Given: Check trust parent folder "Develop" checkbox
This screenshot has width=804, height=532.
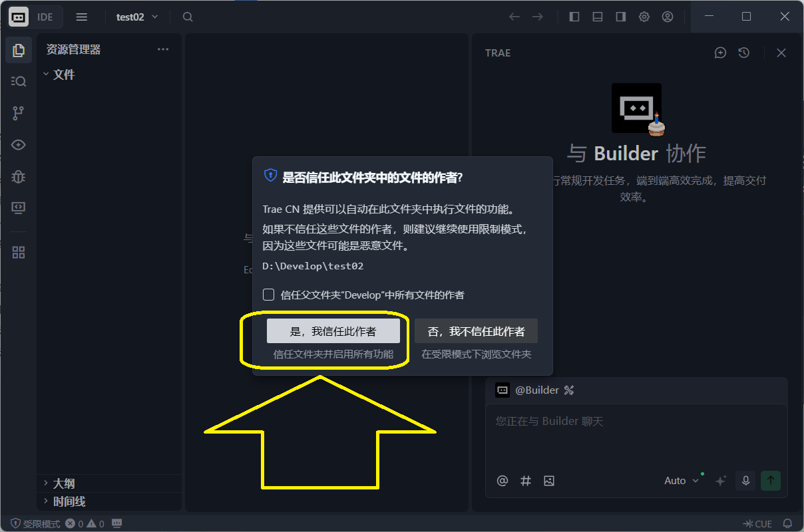Looking at the screenshot, I should (x=269, y=295).
